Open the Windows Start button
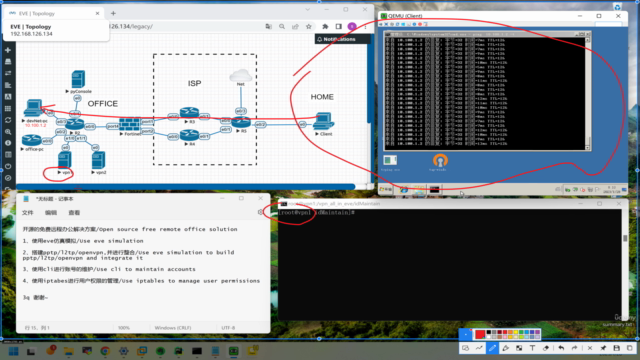Screen dimensions: 640x360 (x=13, y=351)
